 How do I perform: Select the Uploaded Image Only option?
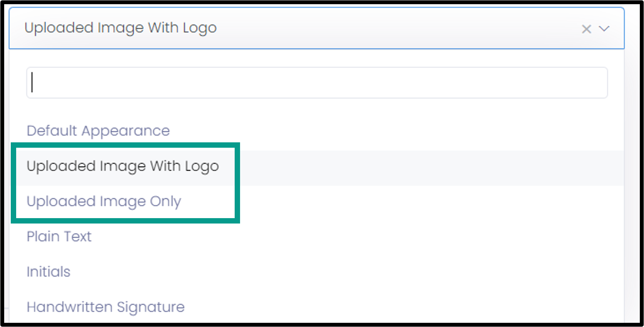104,202
